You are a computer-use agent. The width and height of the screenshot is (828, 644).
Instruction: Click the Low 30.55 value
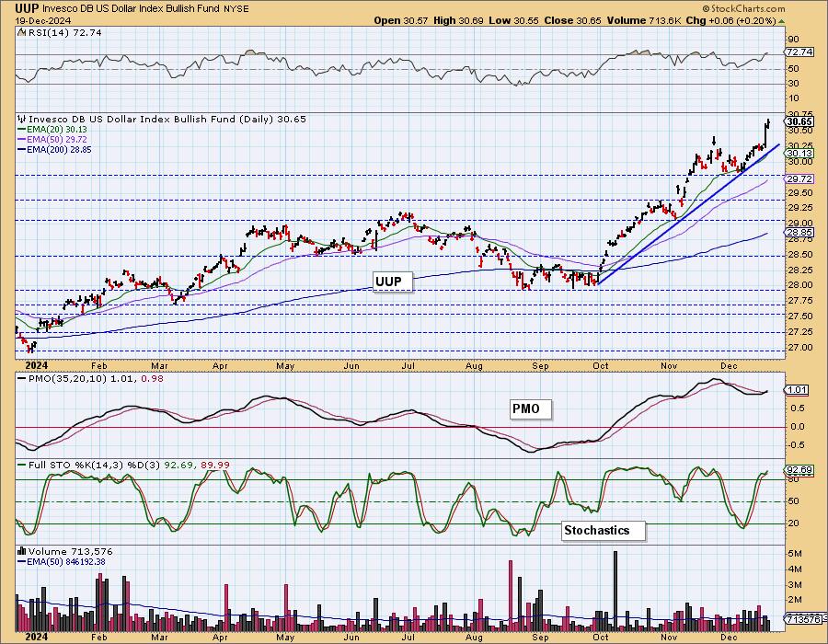(512, 20)
